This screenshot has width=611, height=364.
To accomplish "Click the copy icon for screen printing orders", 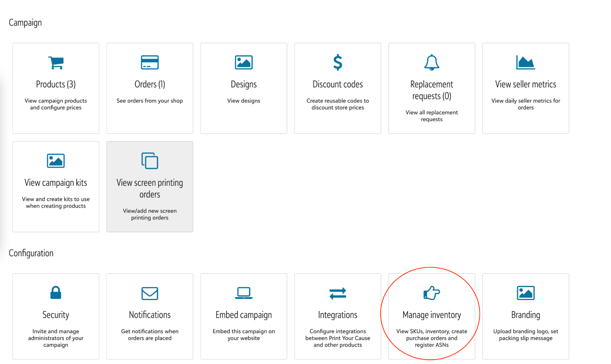I will pyautogui.click(x=149, y=160).
